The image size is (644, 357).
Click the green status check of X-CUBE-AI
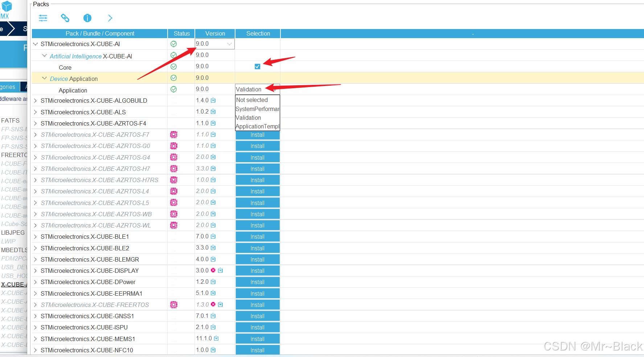(x=174, y=44)
